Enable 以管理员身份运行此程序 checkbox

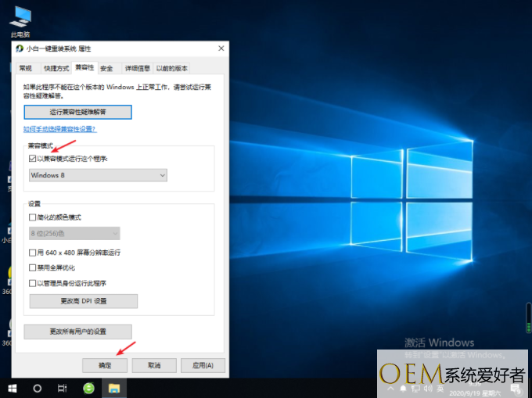pyautogui.click(x=32, y=283)
